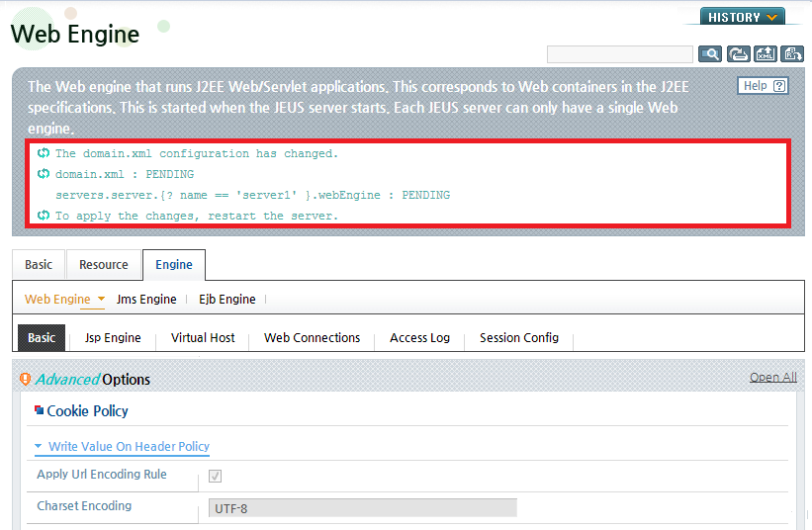This screenshot has width=812, height=530.
Task: Click the search magnifier icon button
Action: coord(710,53)
